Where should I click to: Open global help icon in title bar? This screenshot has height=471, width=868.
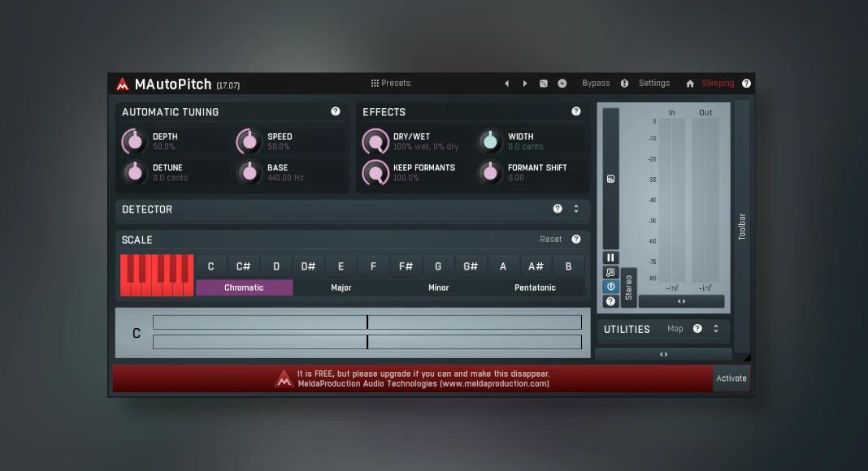point(746,84)
